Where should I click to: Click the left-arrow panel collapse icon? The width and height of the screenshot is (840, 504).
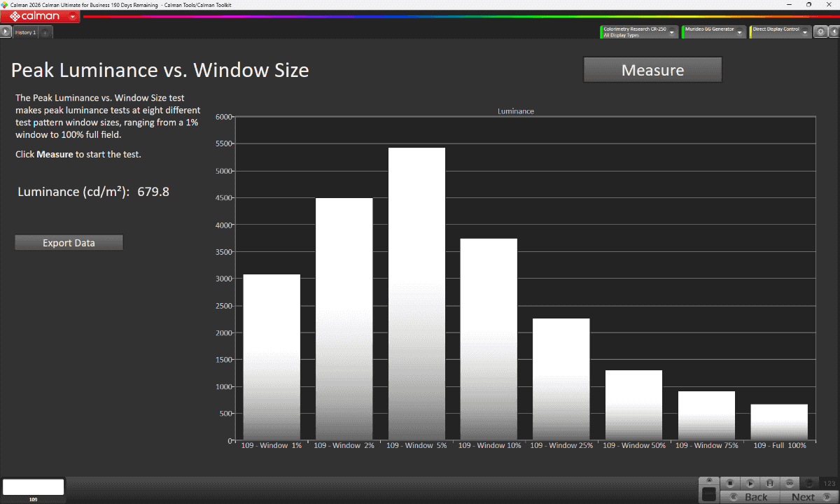point(834,31)
